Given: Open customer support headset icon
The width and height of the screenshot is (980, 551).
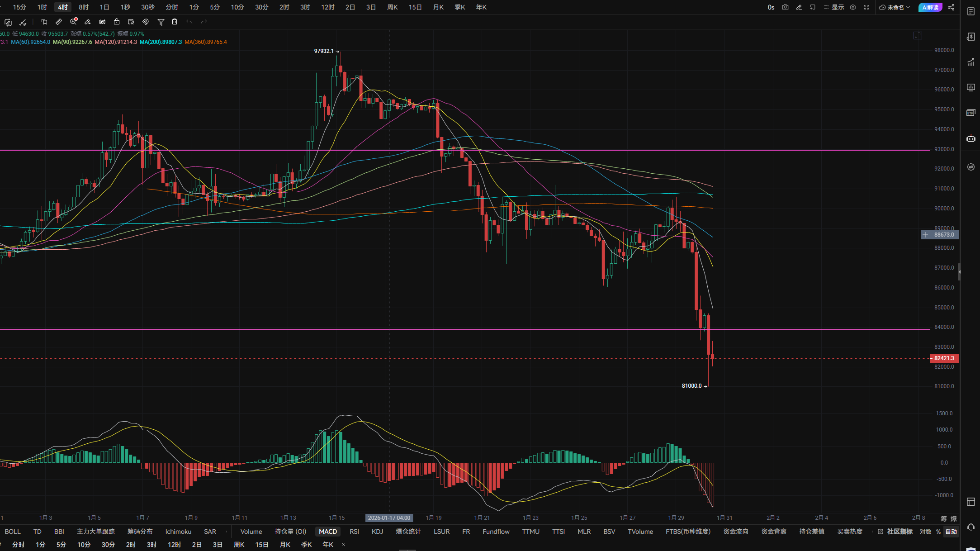Looking at the screenshot, I should pos(971,527).
